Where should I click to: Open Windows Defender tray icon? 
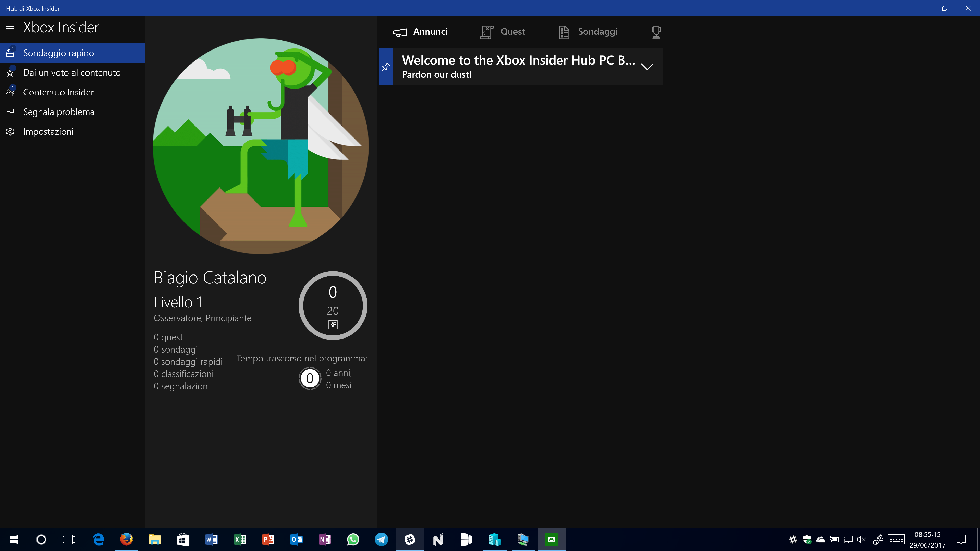(x=807, y=539)
